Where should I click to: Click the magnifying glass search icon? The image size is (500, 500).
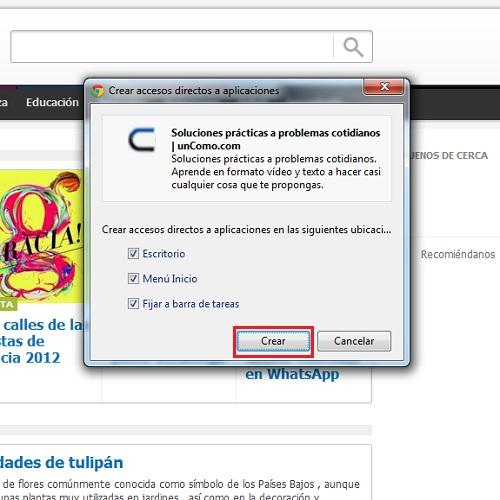(x=353, y=47)
